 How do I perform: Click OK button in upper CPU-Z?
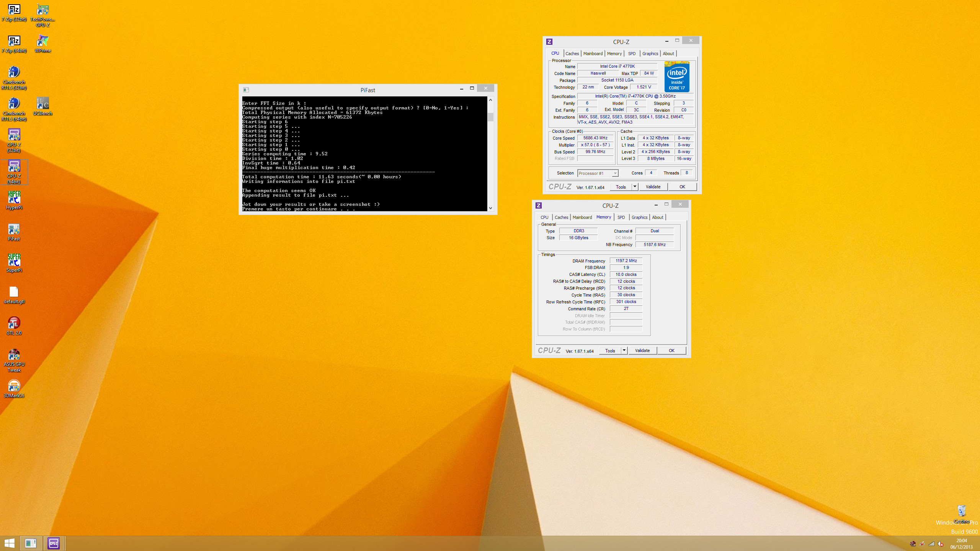(x=682, y=187)
